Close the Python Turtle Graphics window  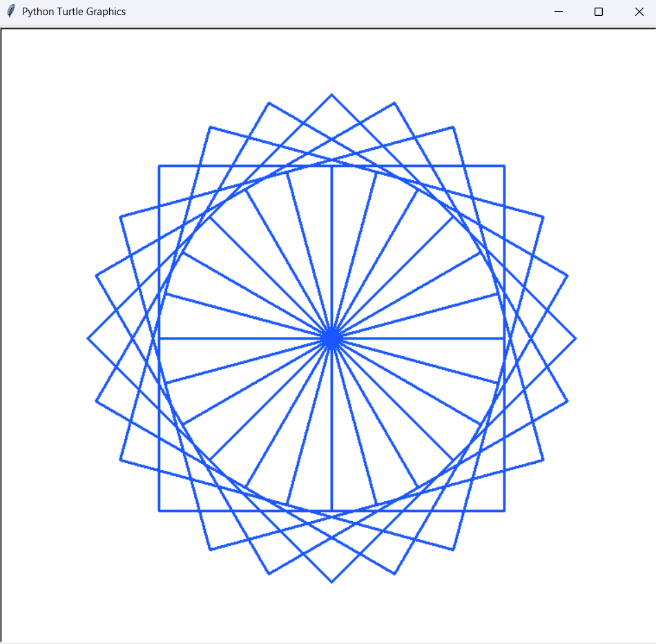638,12
